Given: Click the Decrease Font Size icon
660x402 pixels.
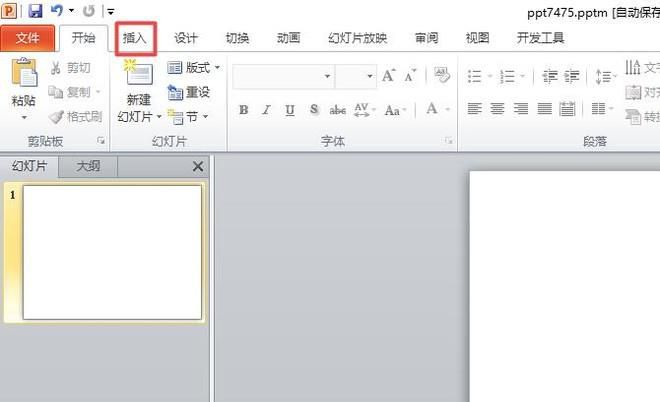Looking at the screenshot, I should [410, 76].
